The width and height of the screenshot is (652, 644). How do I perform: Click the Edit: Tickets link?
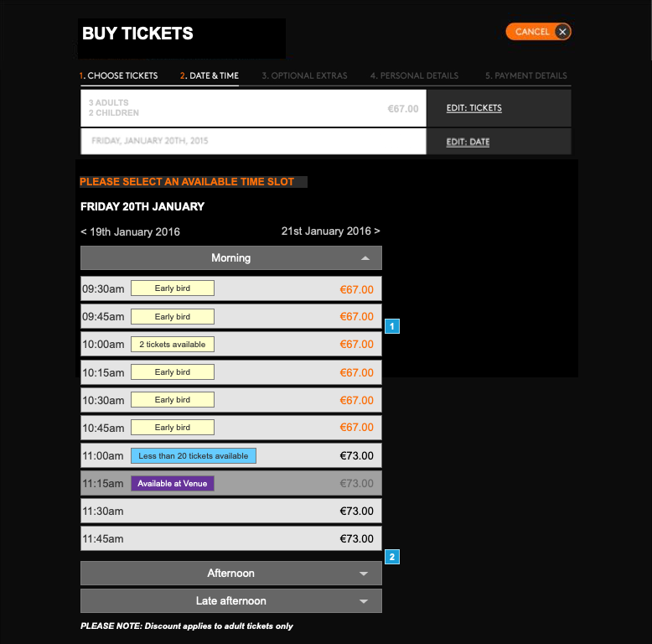coord(473,108)
